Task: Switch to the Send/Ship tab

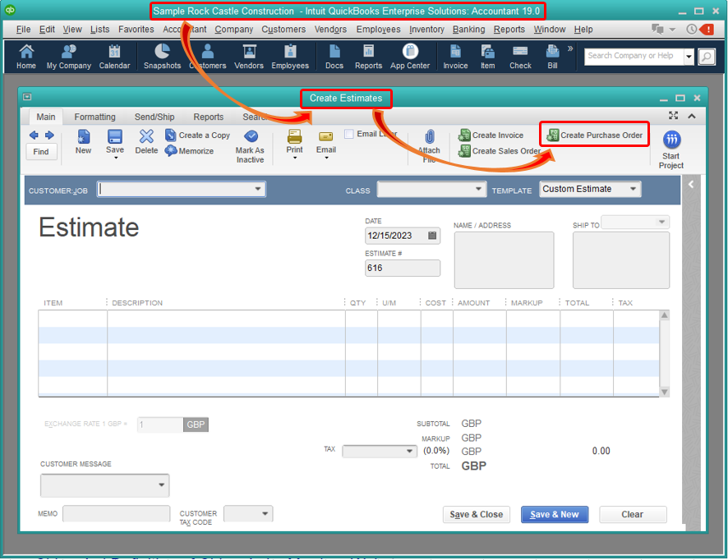Action: [154, 117]
